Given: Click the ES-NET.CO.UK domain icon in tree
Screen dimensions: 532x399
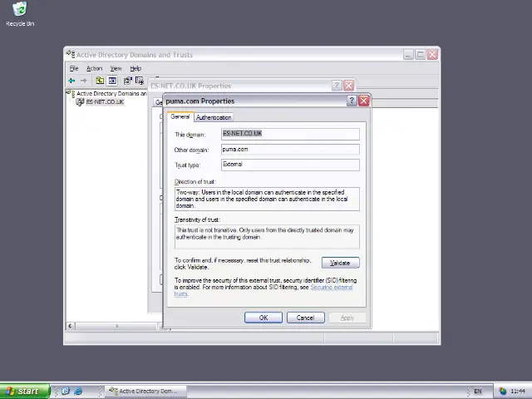Looking at the screenshot, I should pyautogui.click(x=80, y=101).
